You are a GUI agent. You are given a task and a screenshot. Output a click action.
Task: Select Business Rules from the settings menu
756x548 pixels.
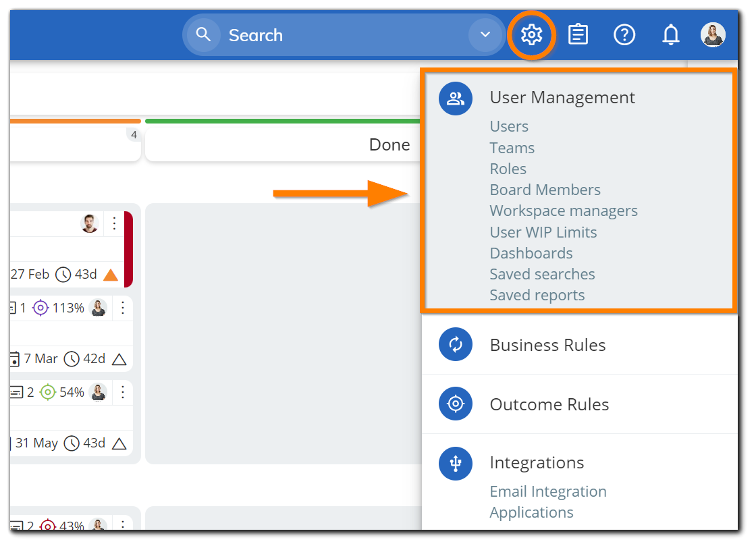547,345
